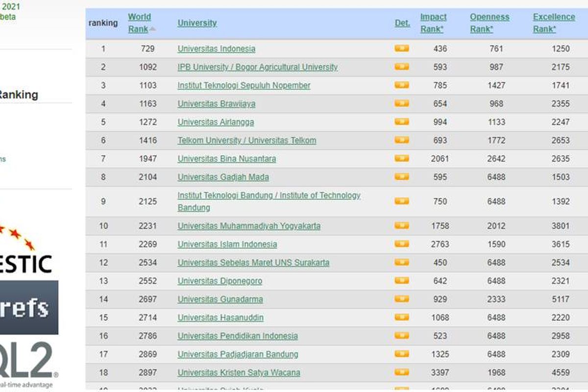588x392 pixels.
Task: Open details for Universitas Muhammadiyah Yogyakarta
Action: [x=401, y=225]
